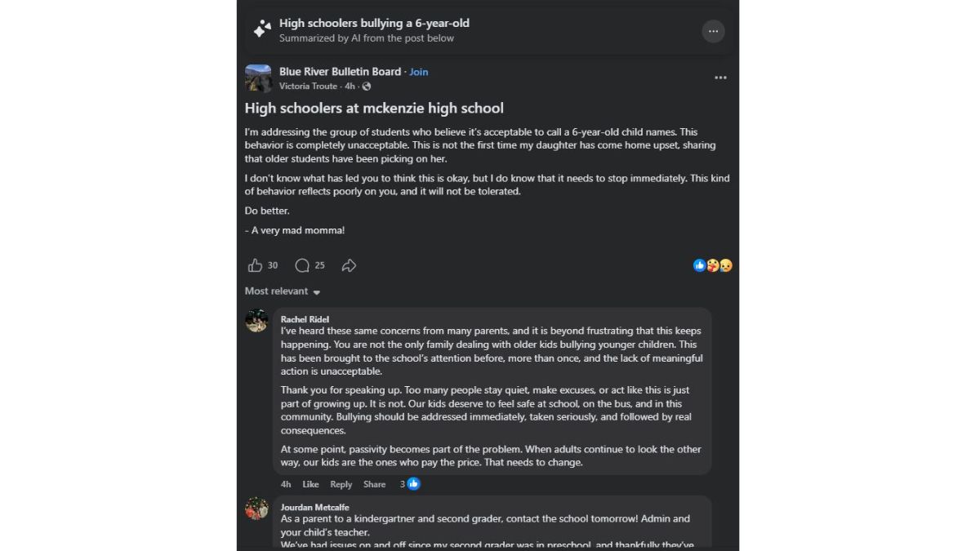This screenshot has height=551, width=980.
Task: Click the shocked reaction emoji on the post
Action: click(712, 265)
